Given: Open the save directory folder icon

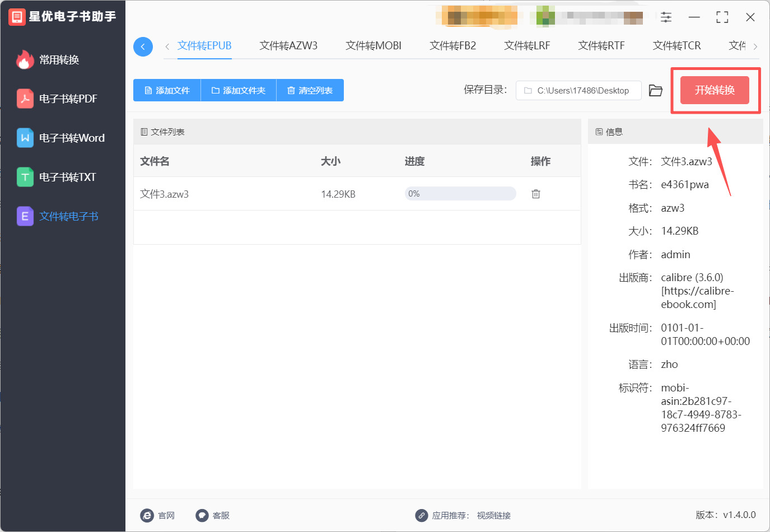Looking at the screenshot, I should 655,91.
